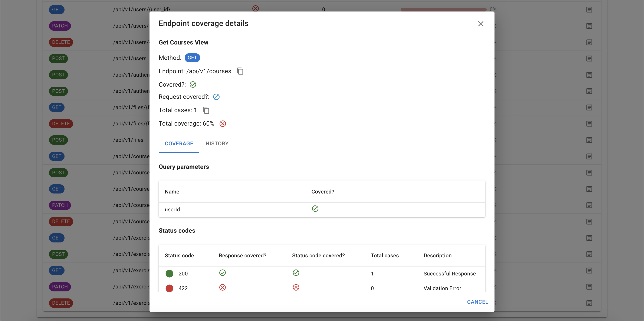Open details icon for GET files row

click(x=589, y=107)
